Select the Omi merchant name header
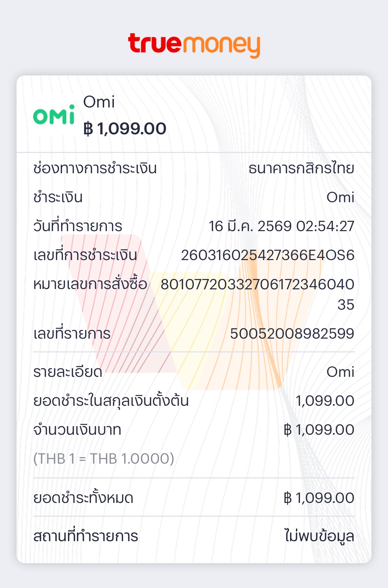Screen dimensions: 388x588 click(99, 102)
